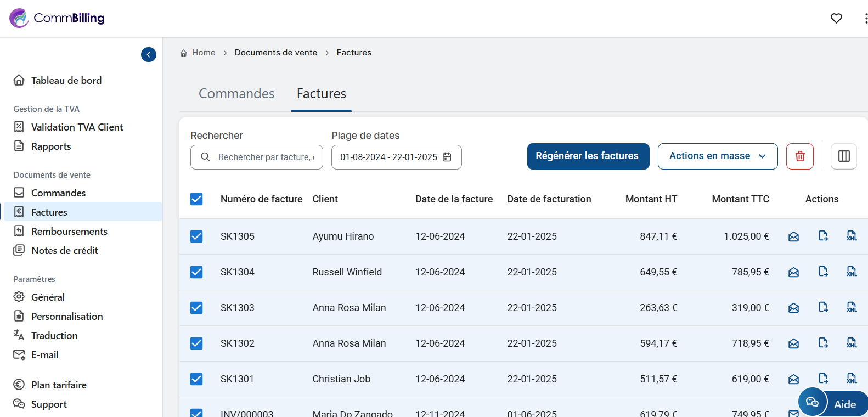Switch to the Commandes tab
The image size is (868, 417).
[236, 94]
